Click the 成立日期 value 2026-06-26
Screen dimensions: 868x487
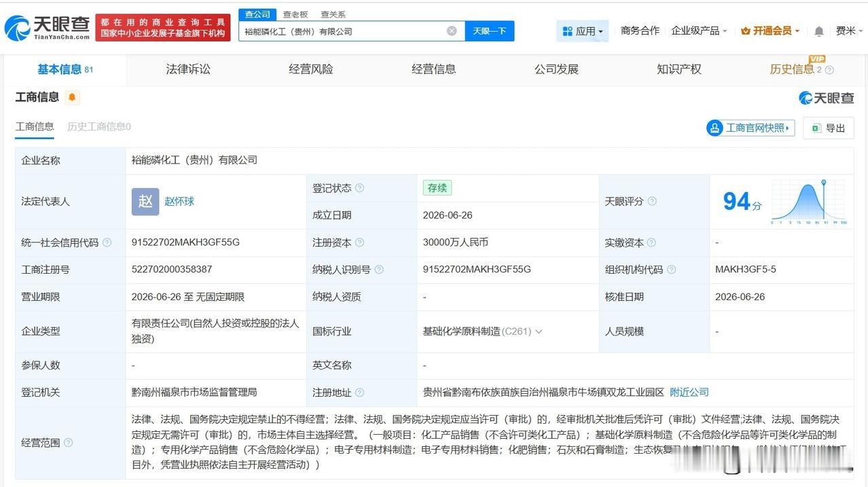pos(448,215)
